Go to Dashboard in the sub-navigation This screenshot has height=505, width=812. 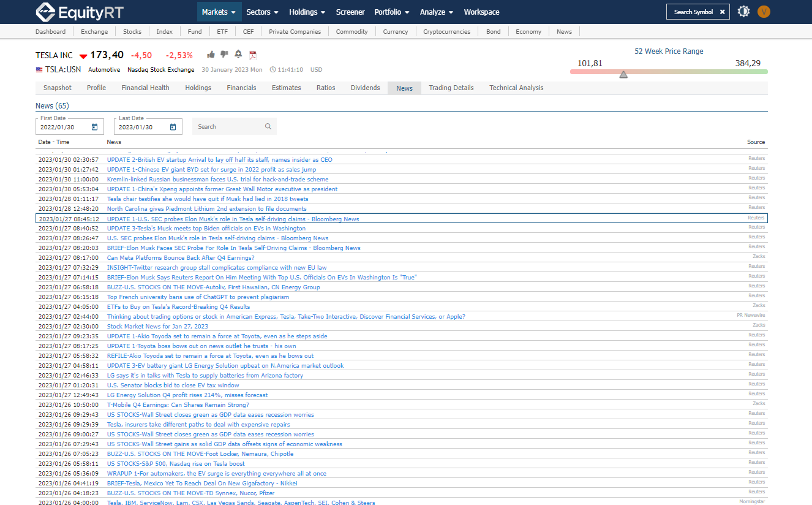(50, 31)
